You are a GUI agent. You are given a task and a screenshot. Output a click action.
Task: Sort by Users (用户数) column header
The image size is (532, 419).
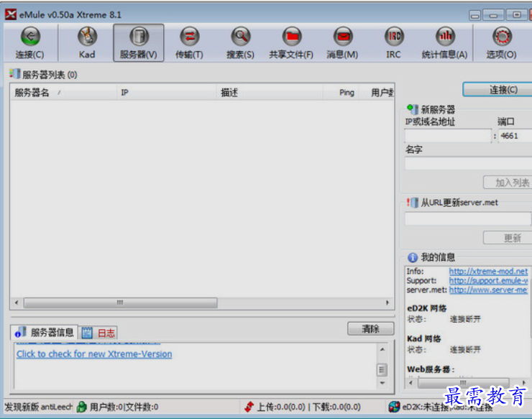pyautogui.click(x=376, y=92)
